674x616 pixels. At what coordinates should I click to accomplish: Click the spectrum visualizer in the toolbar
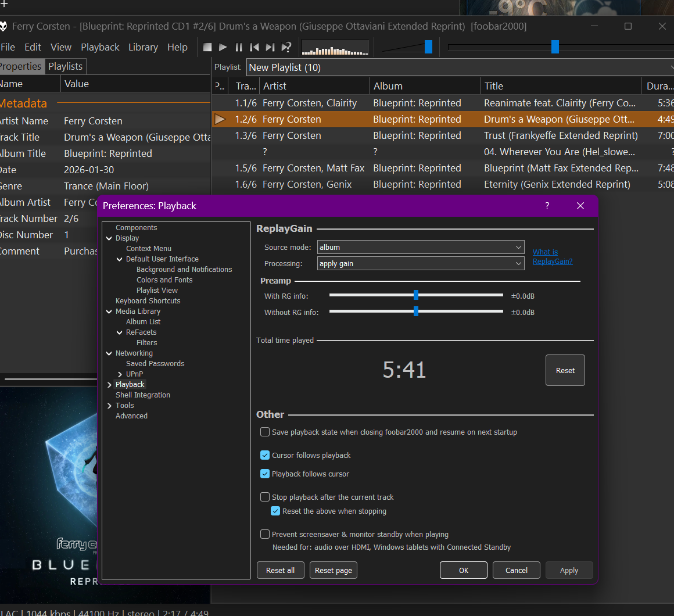[335, 47]
